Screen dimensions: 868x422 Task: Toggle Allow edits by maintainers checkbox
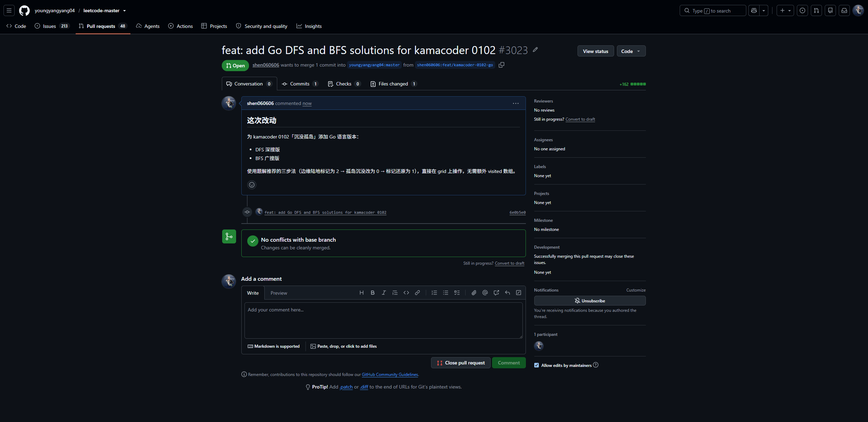tap(536, 365)
